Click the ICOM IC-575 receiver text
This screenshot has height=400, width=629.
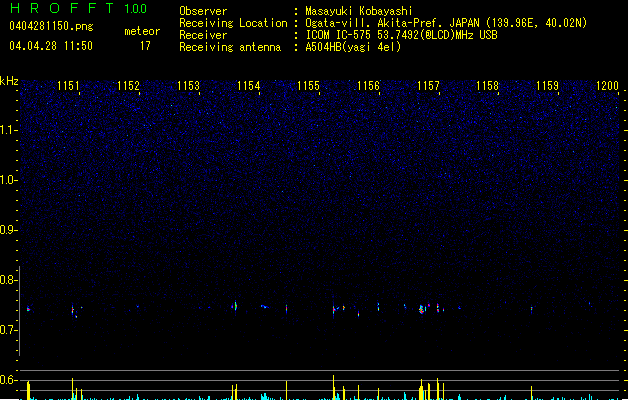pyautogui.click(x=402, y=35)
